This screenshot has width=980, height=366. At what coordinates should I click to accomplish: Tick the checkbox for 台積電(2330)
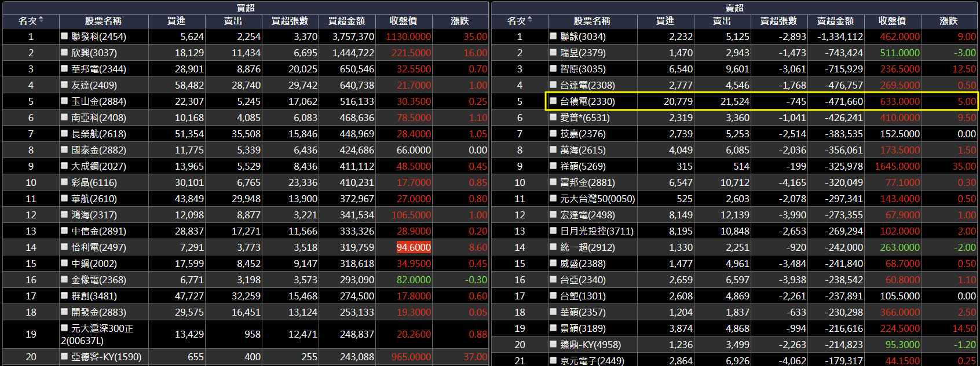553,101
